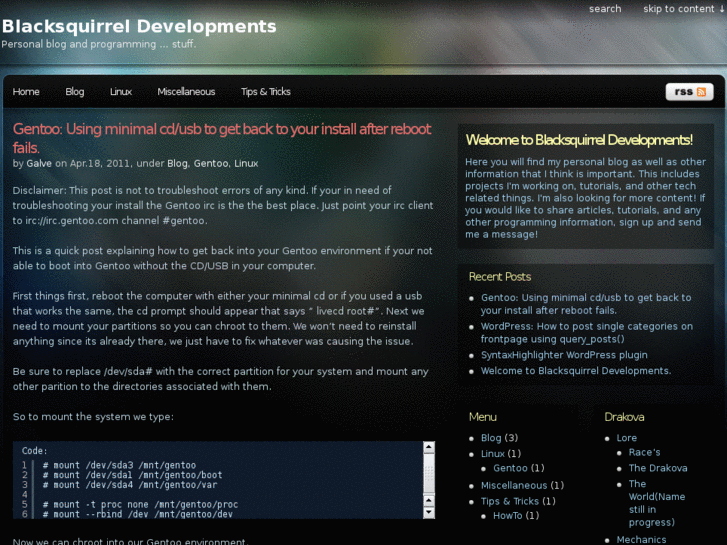Click the skip to content link
This screenshot has height=545, width=727.
(682, 9)
